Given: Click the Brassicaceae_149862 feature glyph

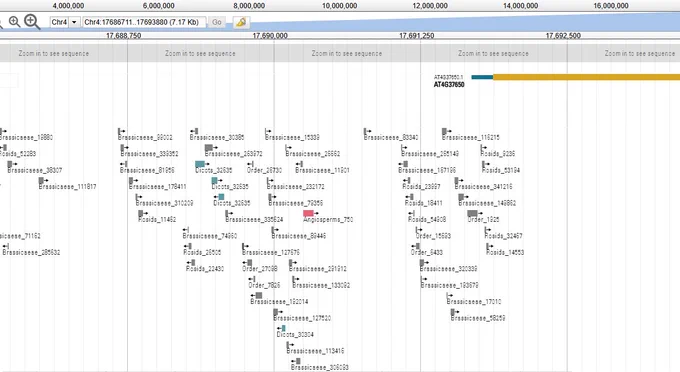Looking at the screenshot, I should 461,197.
